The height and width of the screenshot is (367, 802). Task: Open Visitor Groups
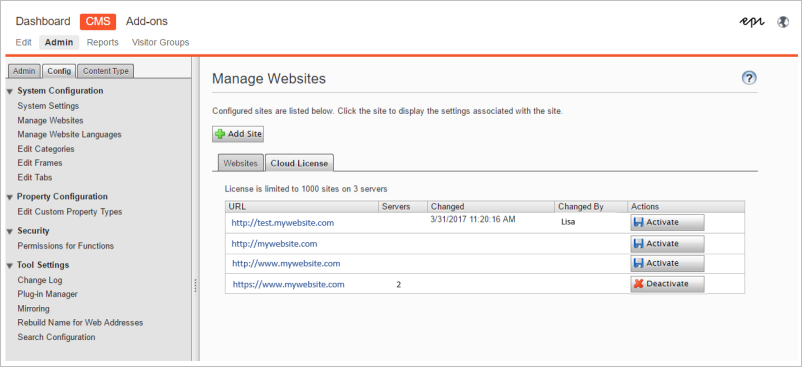click(x=161, y=42)
